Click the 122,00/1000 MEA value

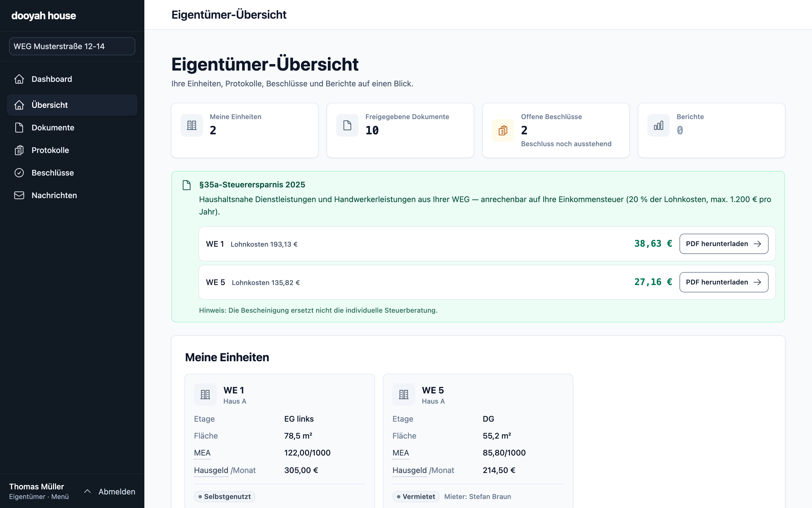[x=307, y=453]
